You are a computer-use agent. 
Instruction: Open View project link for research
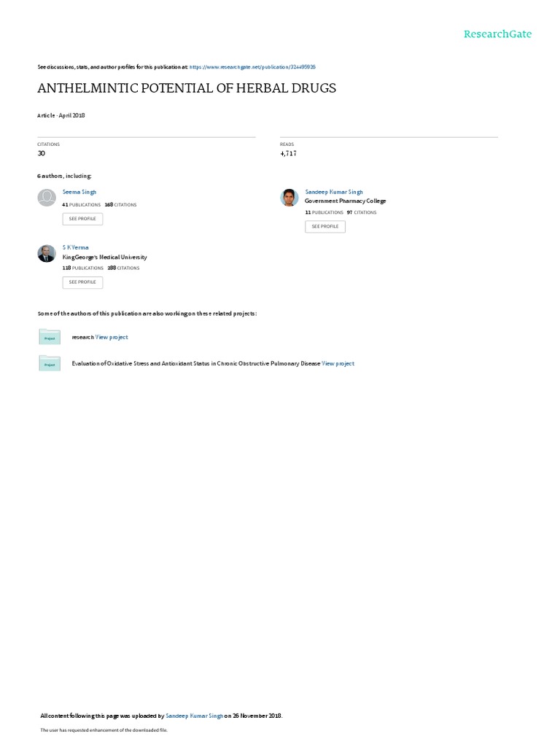tap(112, 337)
